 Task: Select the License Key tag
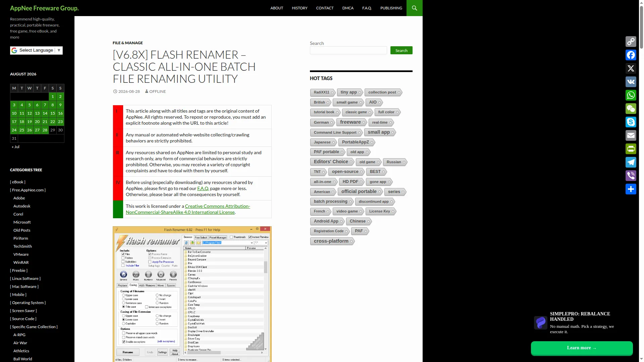pos(381,212)
